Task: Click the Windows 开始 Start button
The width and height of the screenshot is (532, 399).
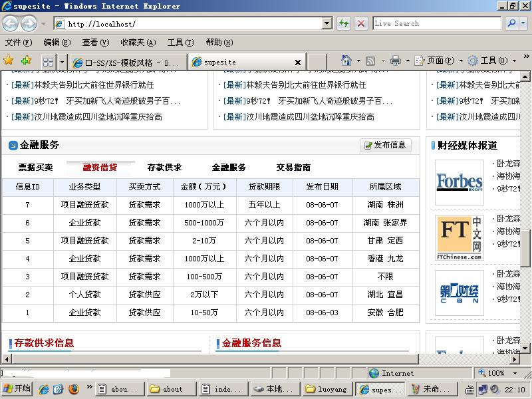Action: coord(17,389)
